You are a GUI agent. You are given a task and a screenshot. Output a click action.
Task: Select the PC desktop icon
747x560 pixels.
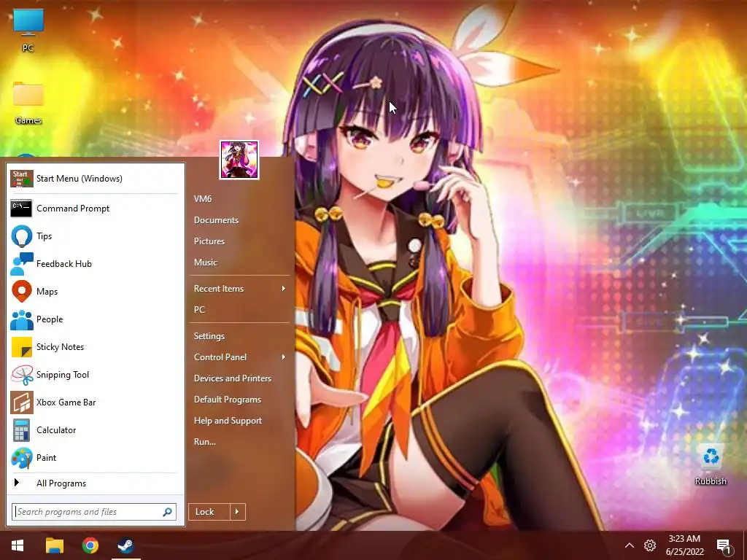(28, 30)
